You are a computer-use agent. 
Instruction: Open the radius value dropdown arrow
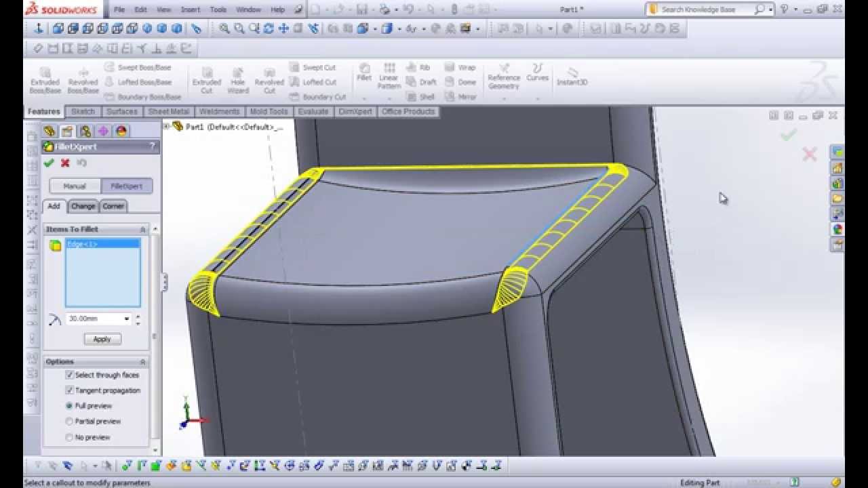coord(127,319)
